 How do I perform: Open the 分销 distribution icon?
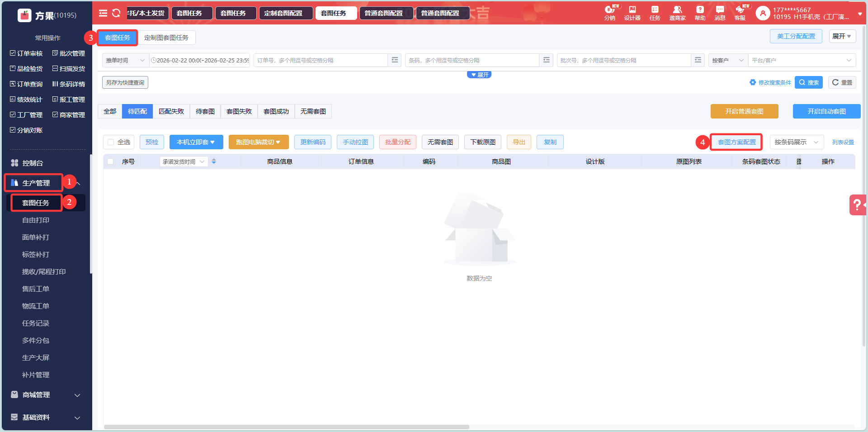[x=609, y=13]
